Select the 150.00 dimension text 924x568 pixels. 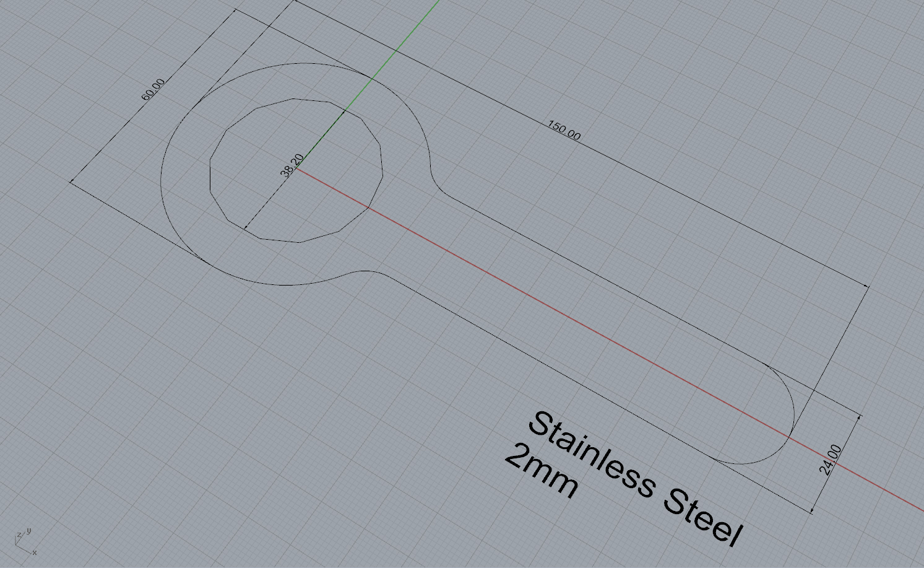[564, 131]
